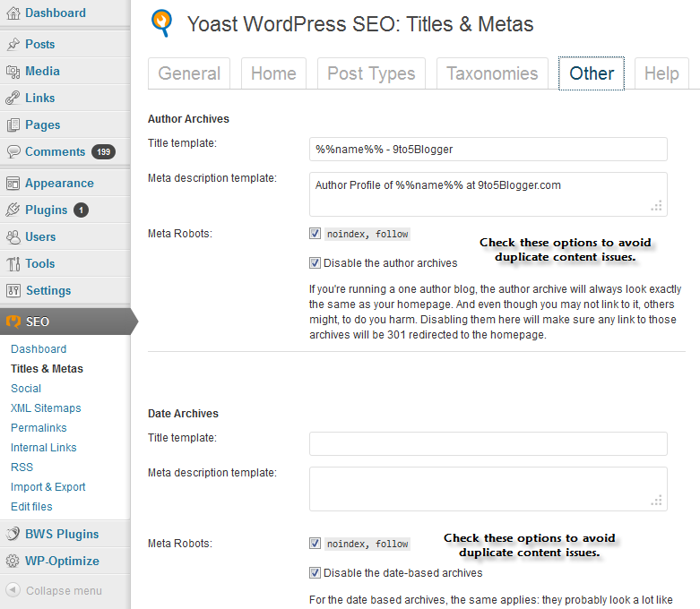
Task: Open Titles & Metas submenu link
Action: coord(47,368)
